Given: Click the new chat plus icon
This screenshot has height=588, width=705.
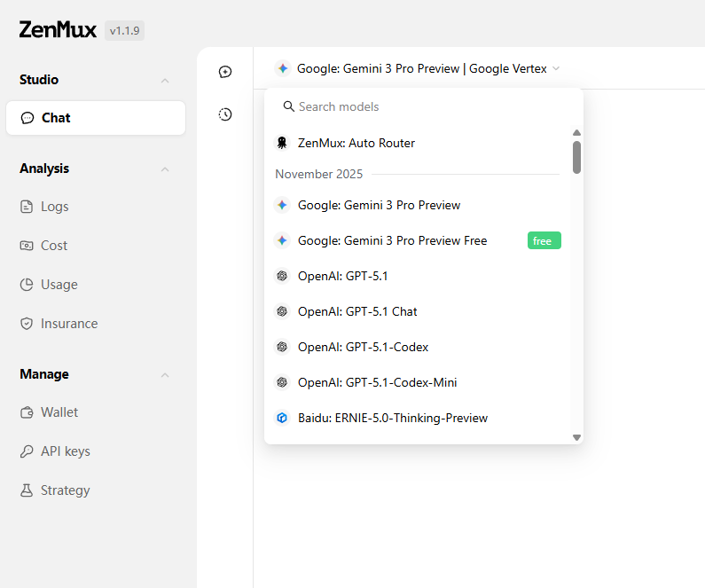Looking at the screenshot, I should pos(225,72).
